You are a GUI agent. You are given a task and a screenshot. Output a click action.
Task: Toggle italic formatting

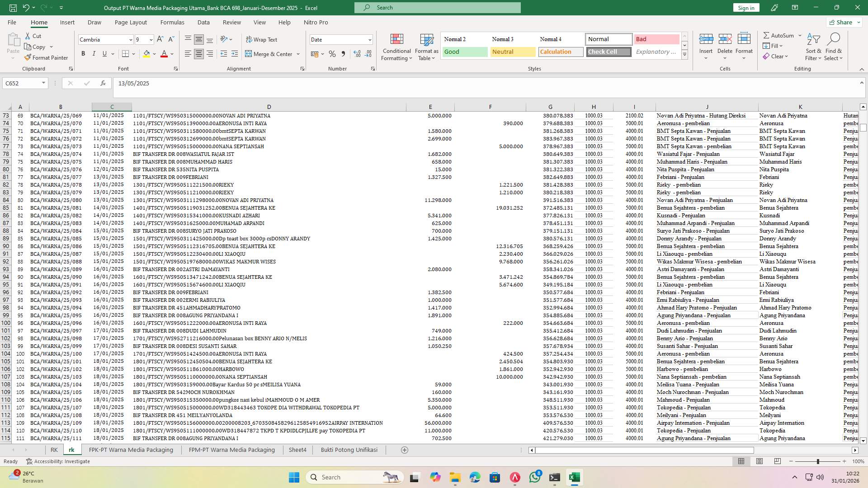94,53
